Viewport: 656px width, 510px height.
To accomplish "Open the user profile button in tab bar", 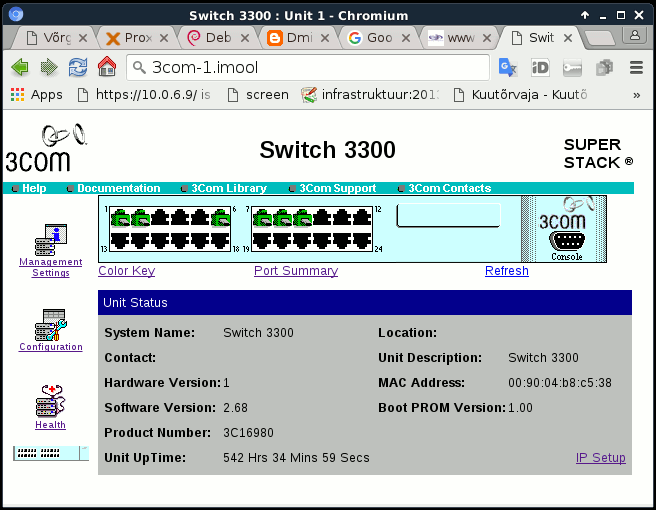I will click(x=635, y=36).
